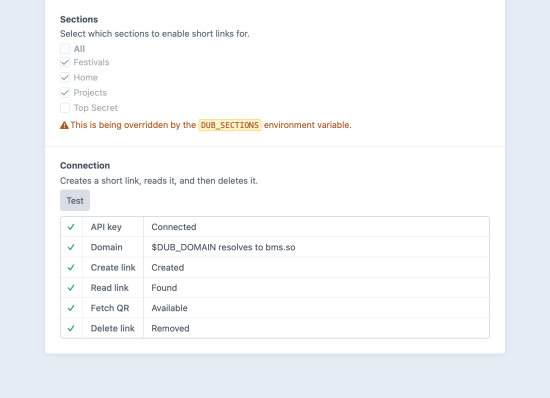Image resolution: width=550 pixels, height=398 pixels.
Task: Select the Domain label cell
Action: pos(113,247)
